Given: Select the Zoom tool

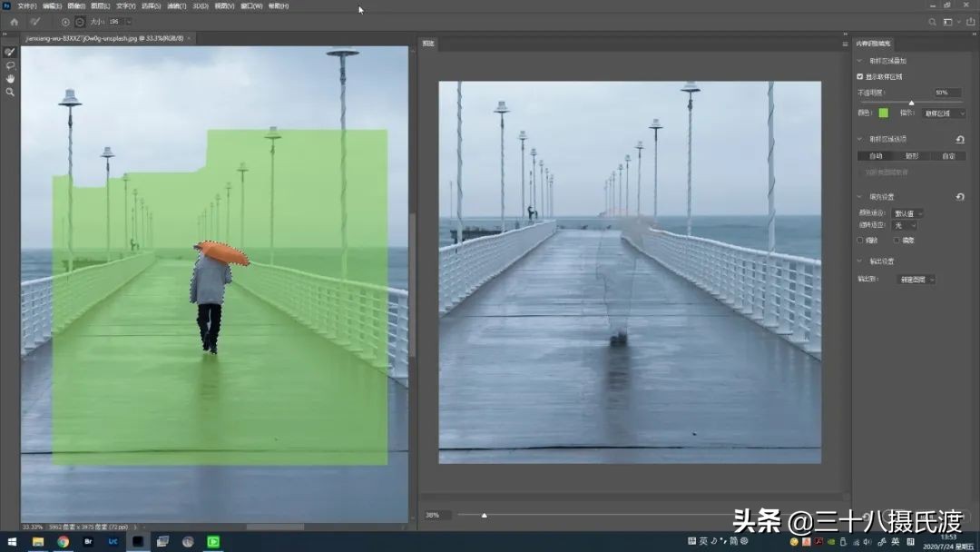Looking at the screenshot, I should click(x=10, y=92).
